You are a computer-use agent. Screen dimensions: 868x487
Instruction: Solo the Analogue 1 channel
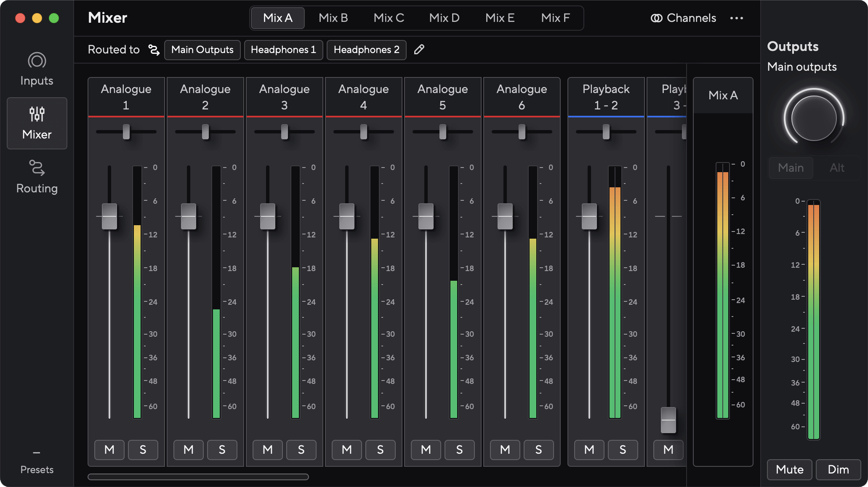(143, 450)
